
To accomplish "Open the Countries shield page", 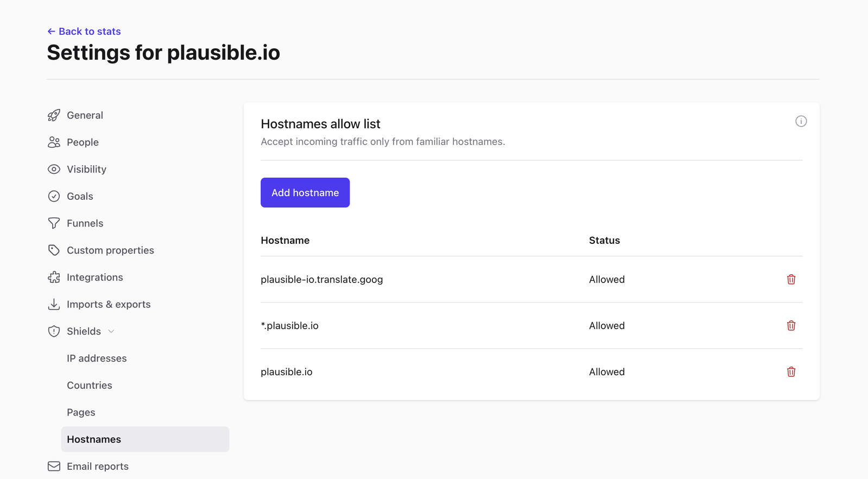I will pos(90,386).
